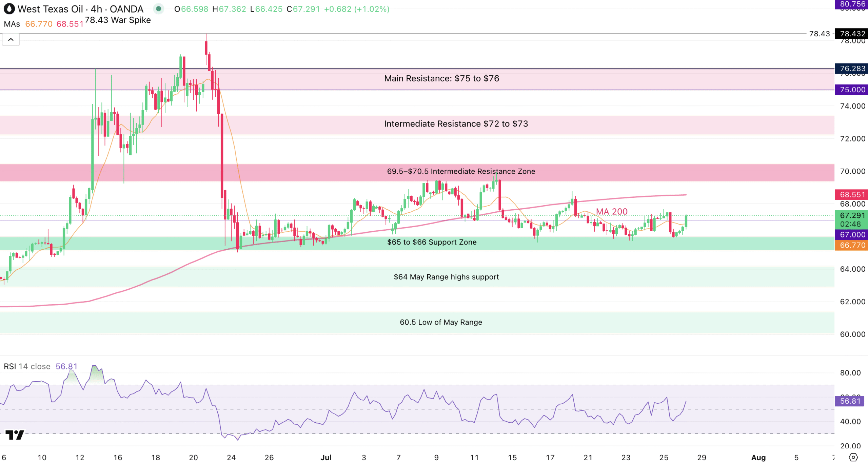
Task: Click the West Texas Oil drop logo
Action: (x=9, y=9)
